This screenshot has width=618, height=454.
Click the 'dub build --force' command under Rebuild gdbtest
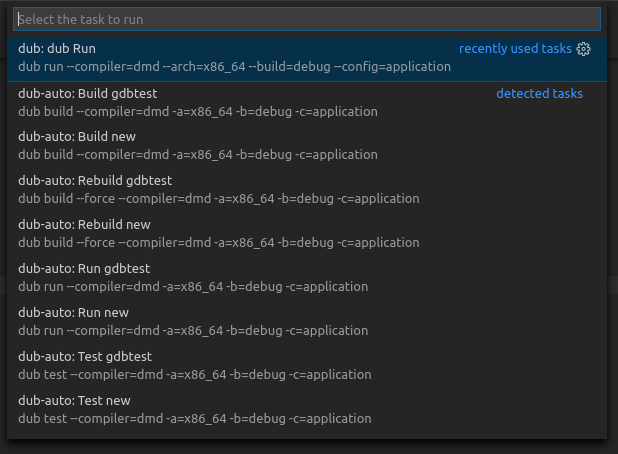[63, 199]
